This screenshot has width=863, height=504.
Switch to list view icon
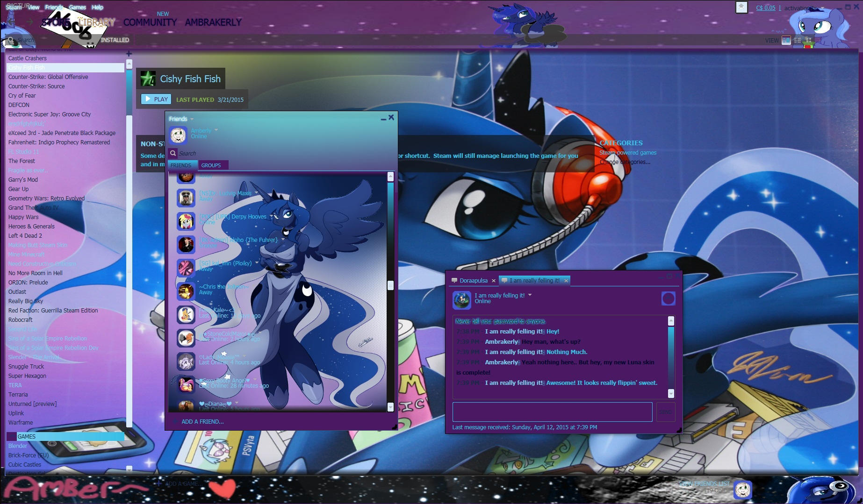(x=798, y=40)
